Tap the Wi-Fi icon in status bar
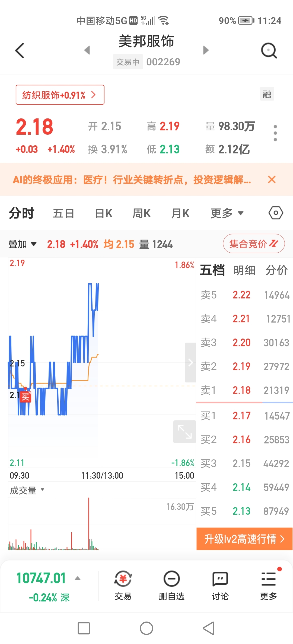 point(164,20)
